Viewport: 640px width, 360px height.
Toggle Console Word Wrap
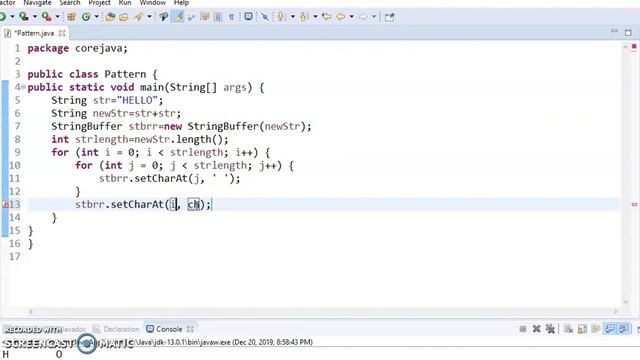coord(596,329)
